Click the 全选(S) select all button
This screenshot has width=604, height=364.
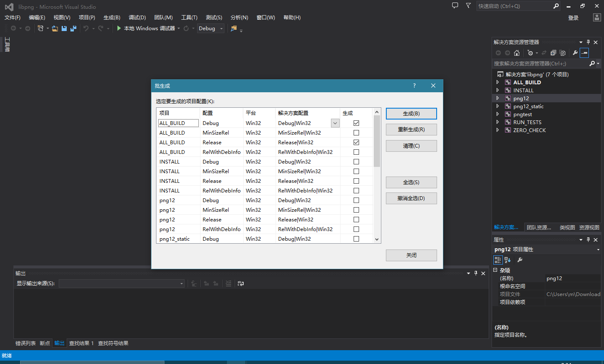tap(411, 182)
